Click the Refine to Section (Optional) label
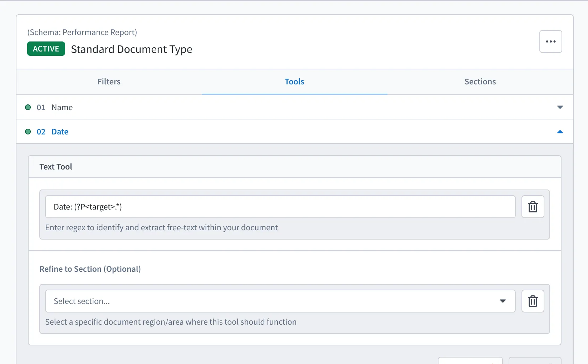 pos(90,269)
